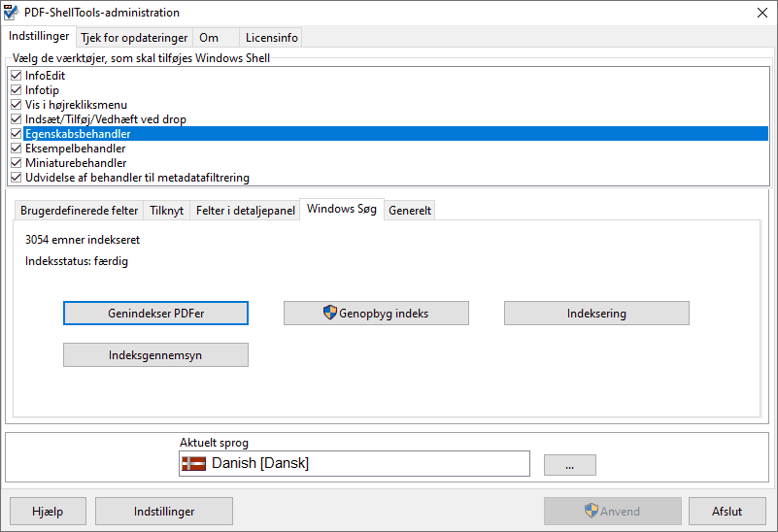Image resolution: width=778 pixels, height=532 pixels.
Task: Click the Hjælp button
Action: [x=48, y=512]
